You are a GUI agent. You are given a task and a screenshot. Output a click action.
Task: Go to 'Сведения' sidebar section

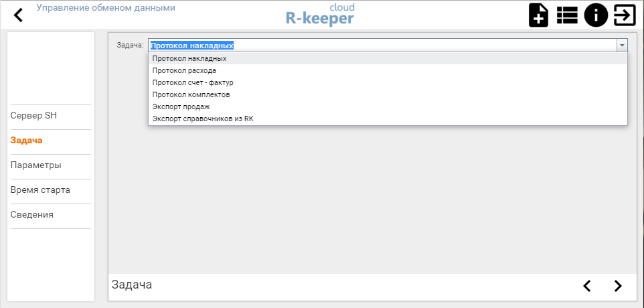[32, 214]
